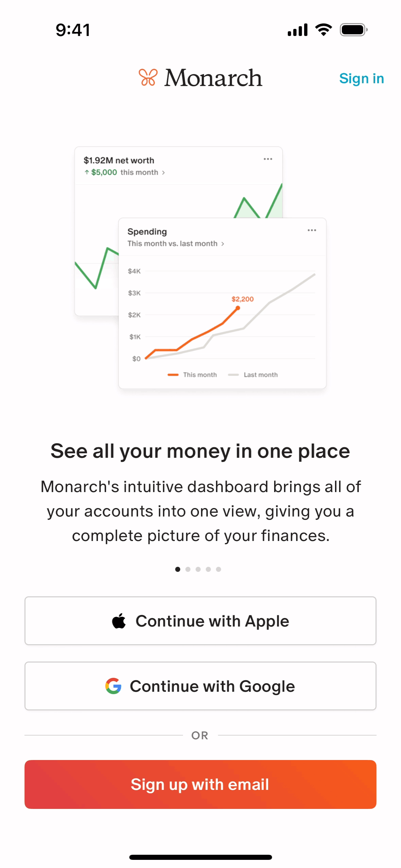Expand the '$5,000 this month' chevron
This screenshot has height=868, width=401.
(x=163, y=173)
